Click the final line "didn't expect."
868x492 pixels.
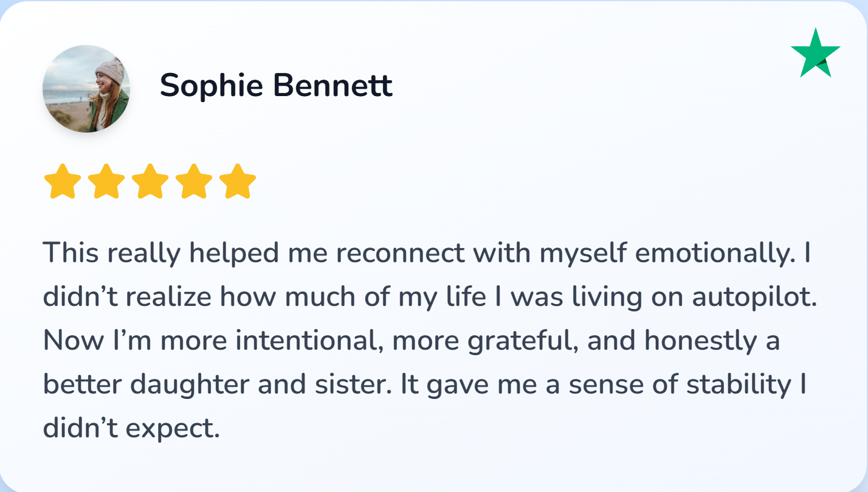(x=131, y=429)
